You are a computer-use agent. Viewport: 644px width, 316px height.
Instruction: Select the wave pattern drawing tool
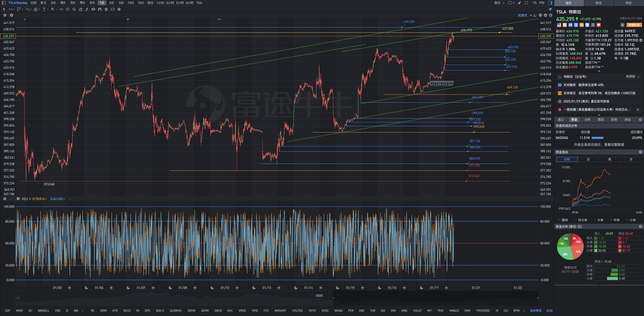(27, 9)
